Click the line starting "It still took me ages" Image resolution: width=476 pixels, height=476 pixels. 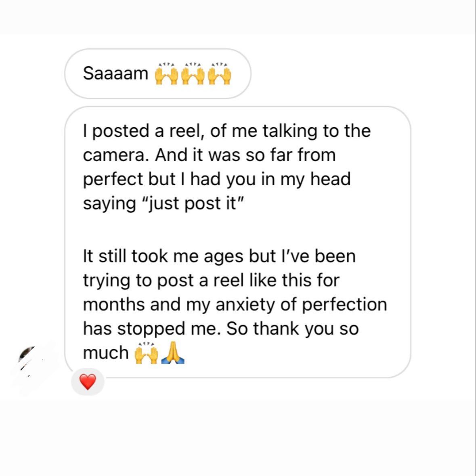coord(219,256)
